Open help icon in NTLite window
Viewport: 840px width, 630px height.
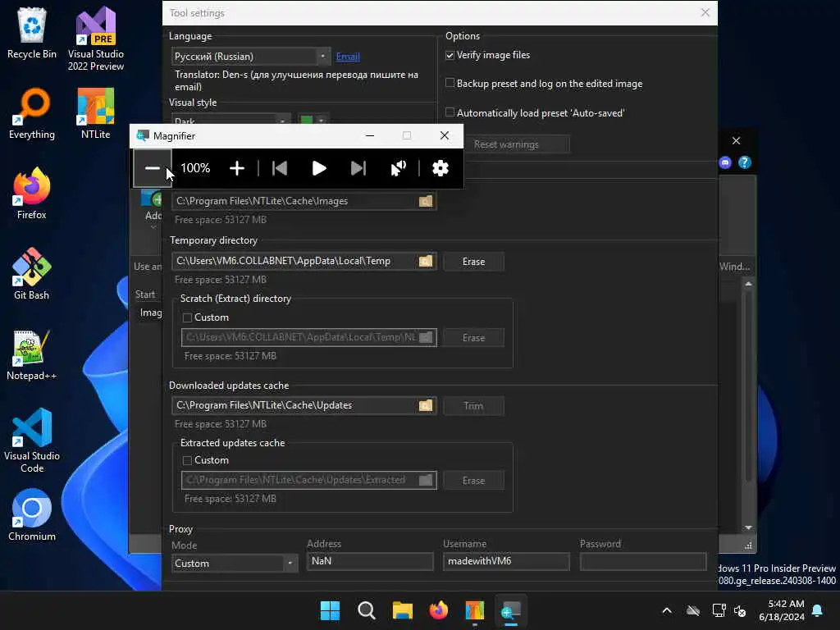[745, 162]
